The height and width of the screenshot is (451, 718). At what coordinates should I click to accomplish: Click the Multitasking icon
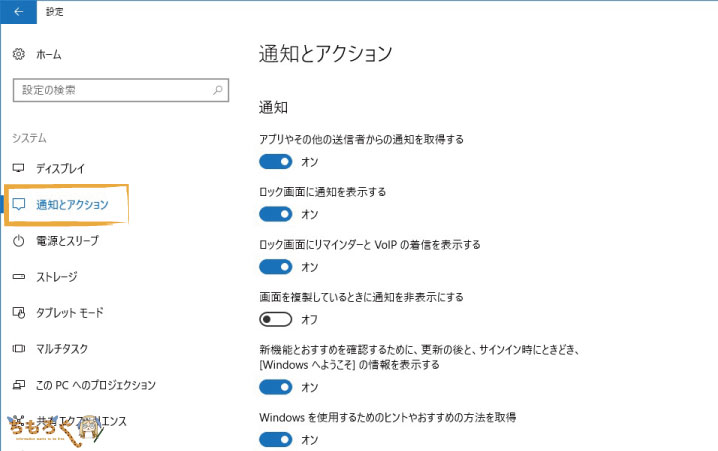click(x=18, y=348)
